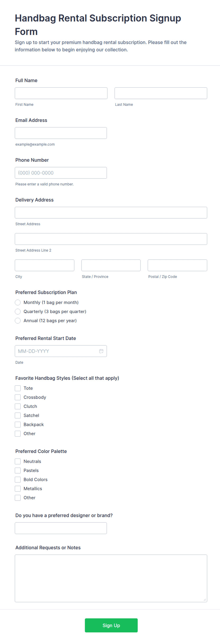Check the Satchel option
The height and width of the screenshot is (644, 220).
[x=18, y=415]
